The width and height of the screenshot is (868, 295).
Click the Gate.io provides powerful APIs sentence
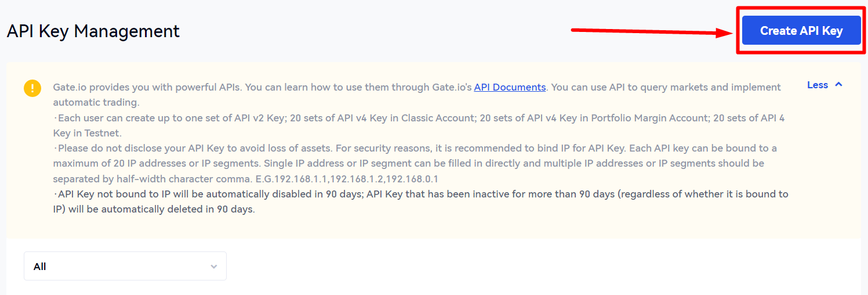pyautogui.click(x=145, y=87)
